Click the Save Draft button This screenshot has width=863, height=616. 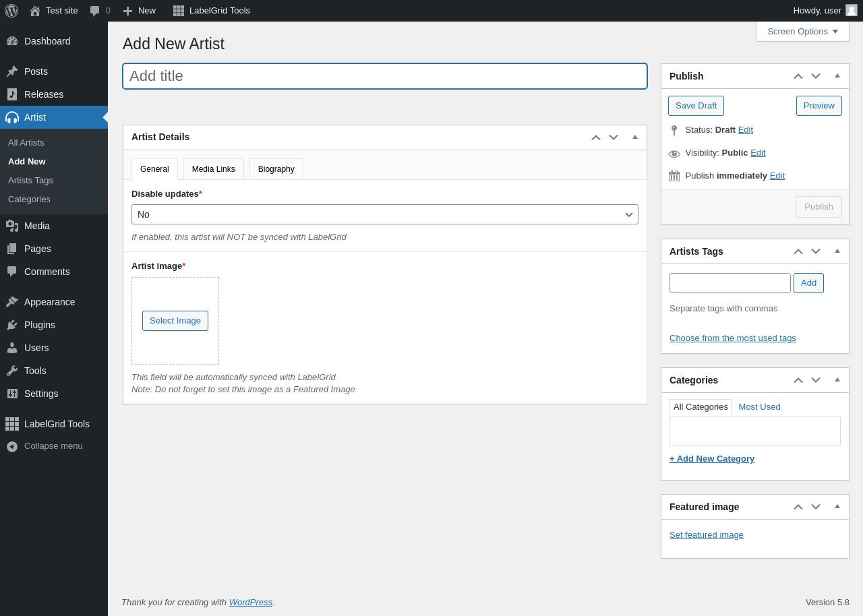point(696,106)
